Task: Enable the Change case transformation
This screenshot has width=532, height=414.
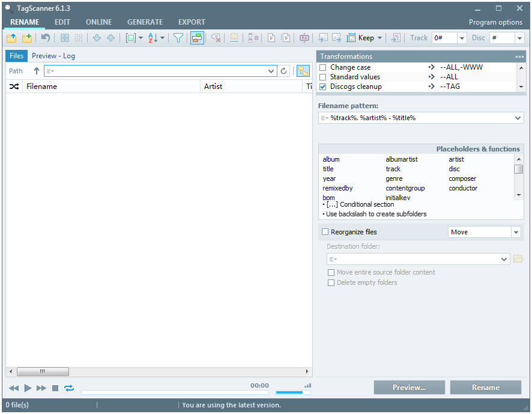Action: click(323, 67)
